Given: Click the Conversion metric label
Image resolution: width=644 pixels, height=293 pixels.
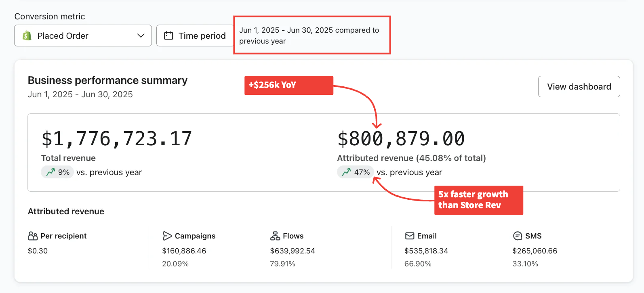Looking at the screenshot, I should pyautogui.click(x=50, y=17).
